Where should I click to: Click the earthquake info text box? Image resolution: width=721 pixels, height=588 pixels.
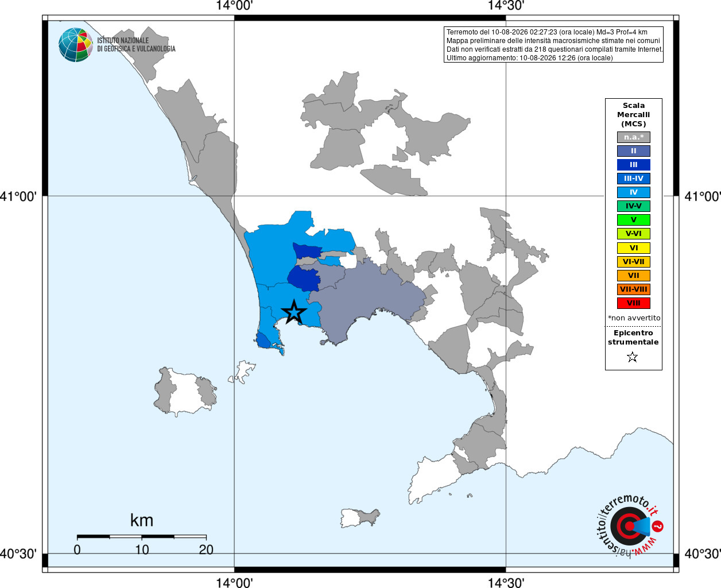(554, 45)
